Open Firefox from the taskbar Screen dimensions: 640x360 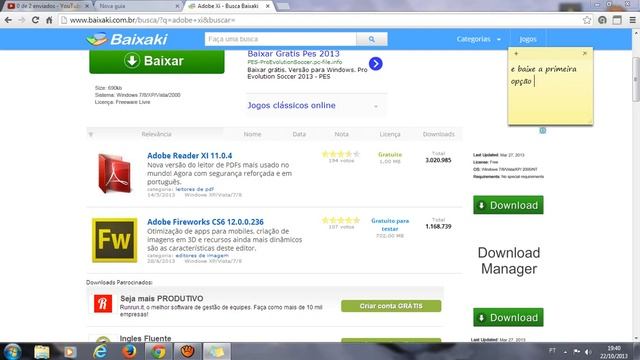(129, 351)
